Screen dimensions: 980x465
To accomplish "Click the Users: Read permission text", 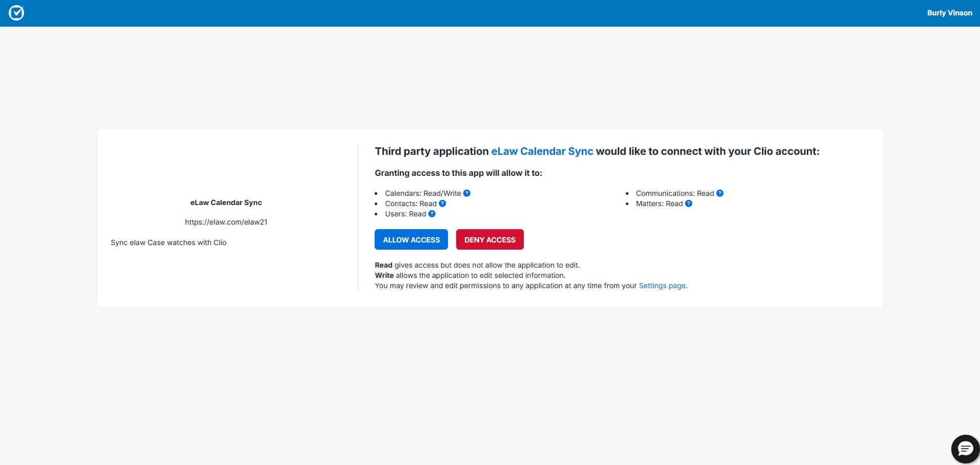I will click(x=405, y=214).
